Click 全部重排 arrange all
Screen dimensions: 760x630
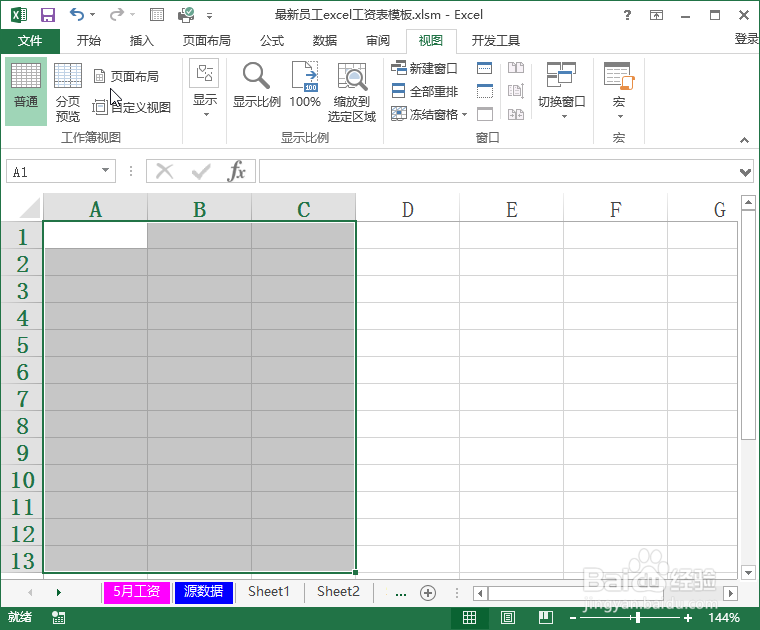424,91
